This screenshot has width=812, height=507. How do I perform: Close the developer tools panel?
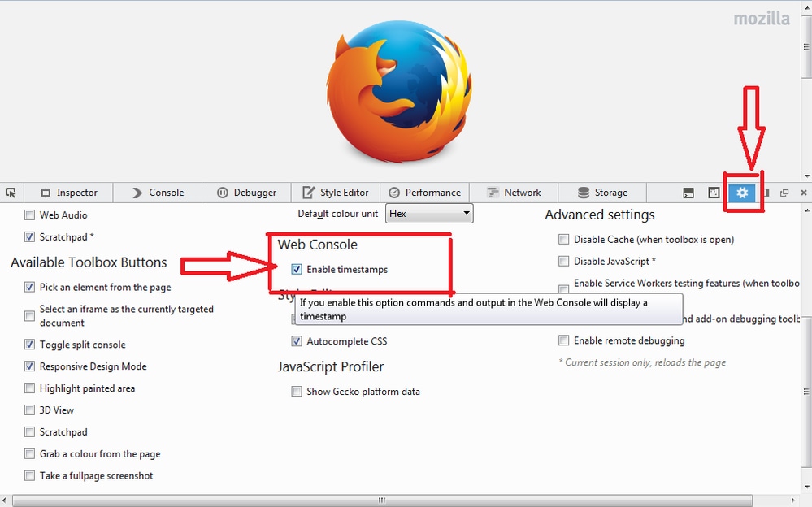click(804, 193)
